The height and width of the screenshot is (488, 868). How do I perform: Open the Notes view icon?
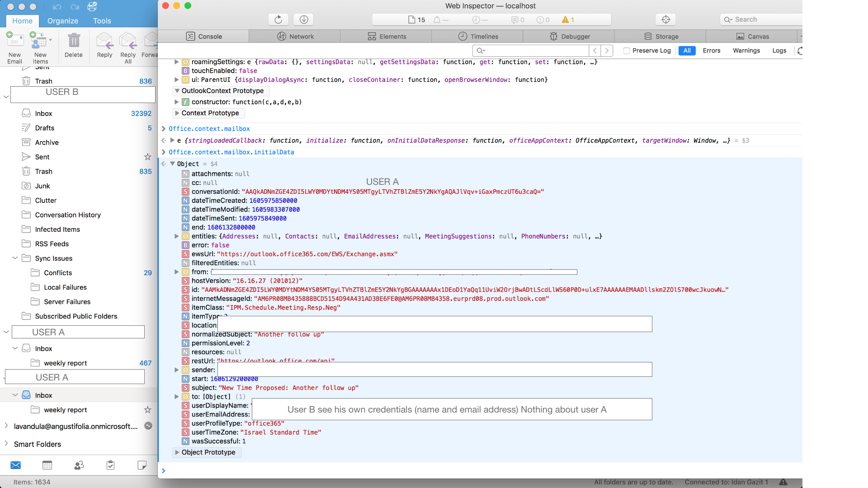pos(142,465)
